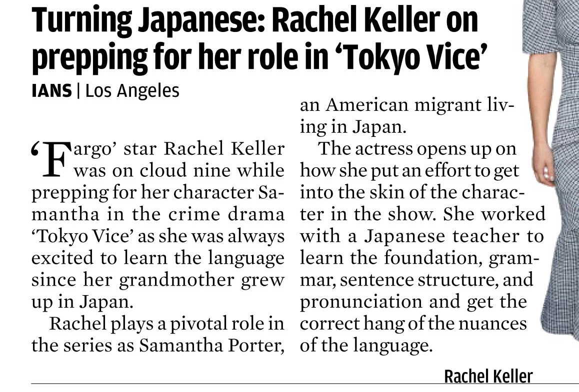This screenshot has width=579, height=392.
Task: Click the headline 'Turning Japanese: Rachel Keller on'
Action: (255, 20)
